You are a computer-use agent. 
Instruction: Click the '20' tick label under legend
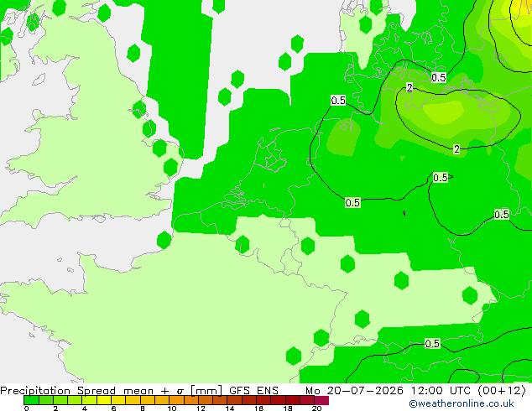point(316,408)
